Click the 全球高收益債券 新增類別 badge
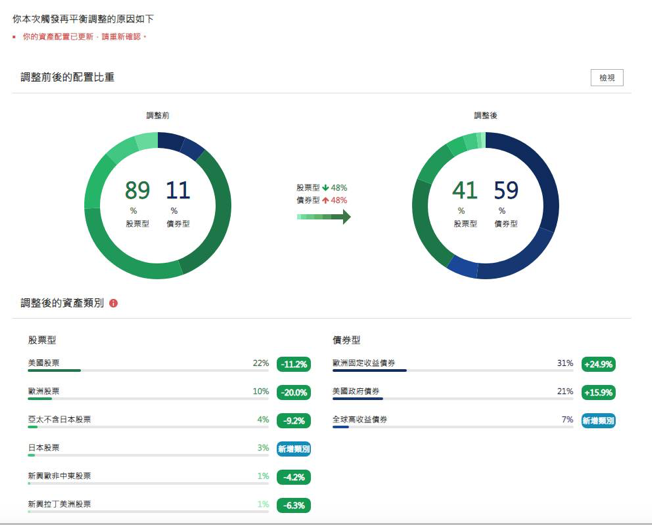The height and width of the screenshot is (525, 652). (598, 421)
